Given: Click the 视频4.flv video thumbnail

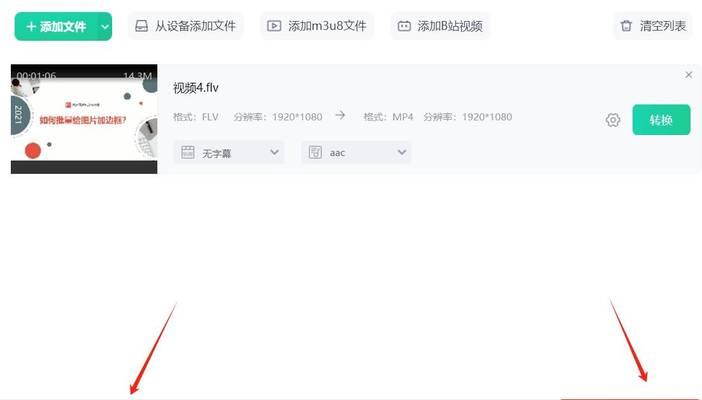Looking at the screenshot, I should pyautogui.click(x=84, y=119).
